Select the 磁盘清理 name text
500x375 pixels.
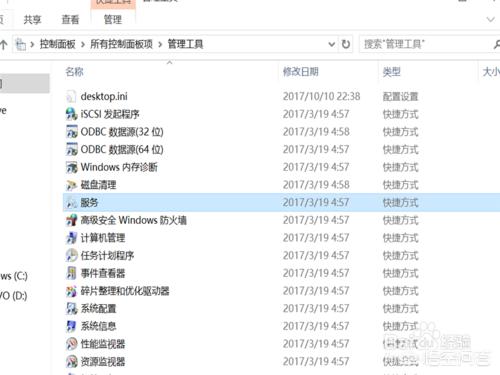tap(98, 185)
